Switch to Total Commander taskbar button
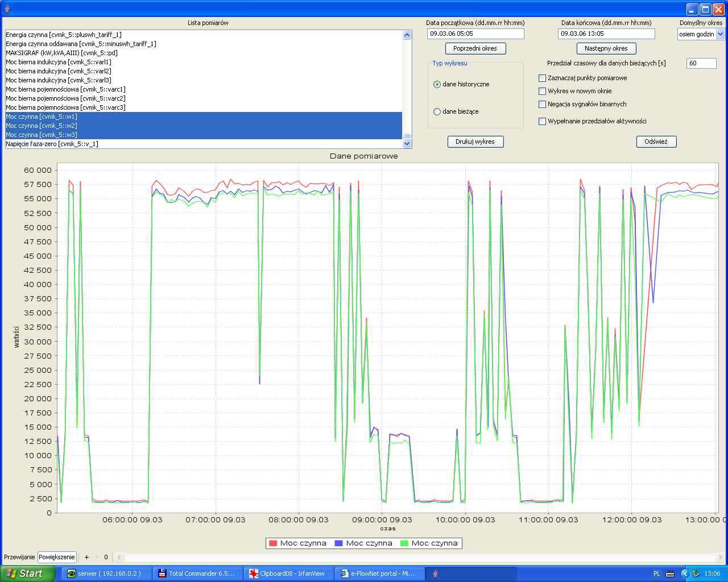Viewport: 728px width, 582px height. coord(198,573)
